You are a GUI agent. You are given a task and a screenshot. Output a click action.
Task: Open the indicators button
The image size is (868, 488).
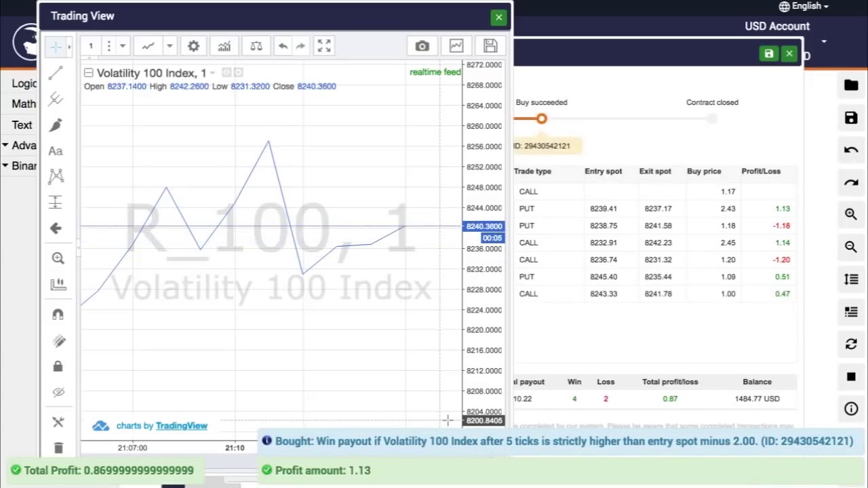[224, 46]
